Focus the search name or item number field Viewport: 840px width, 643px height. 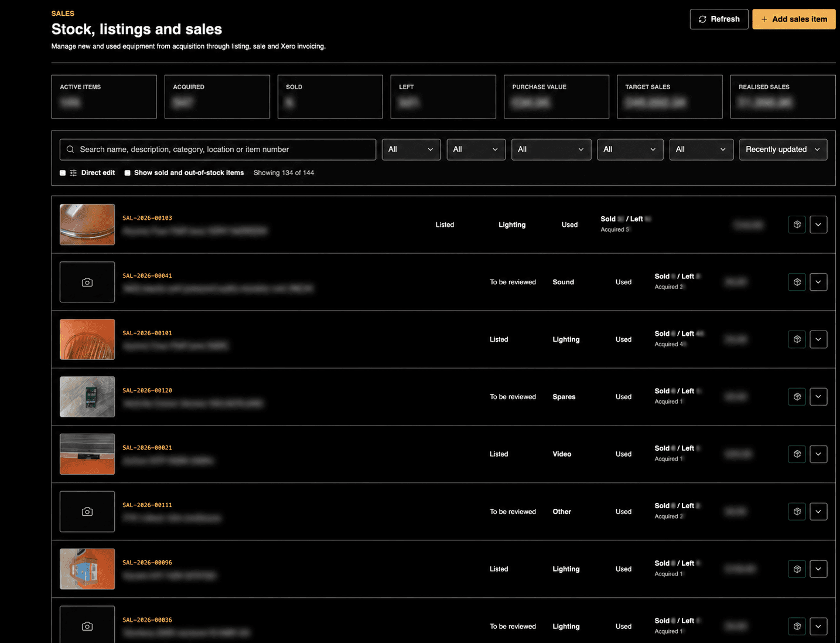point(218,149)
